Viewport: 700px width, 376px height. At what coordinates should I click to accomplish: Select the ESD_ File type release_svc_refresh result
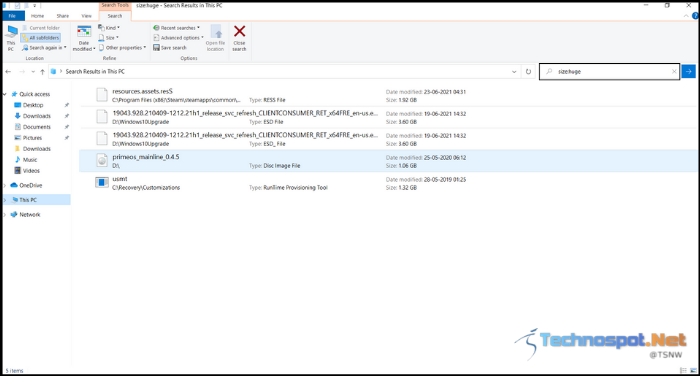coord(388,139)
